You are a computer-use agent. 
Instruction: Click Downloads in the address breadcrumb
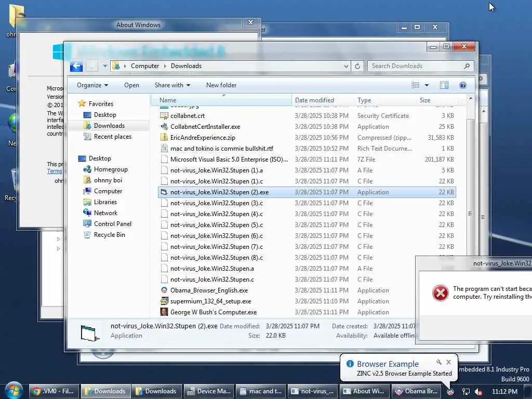(x=186, y=66)
